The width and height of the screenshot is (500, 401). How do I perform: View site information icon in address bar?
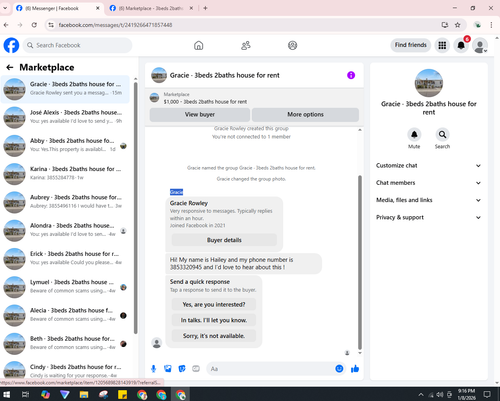tap(51, 25)
